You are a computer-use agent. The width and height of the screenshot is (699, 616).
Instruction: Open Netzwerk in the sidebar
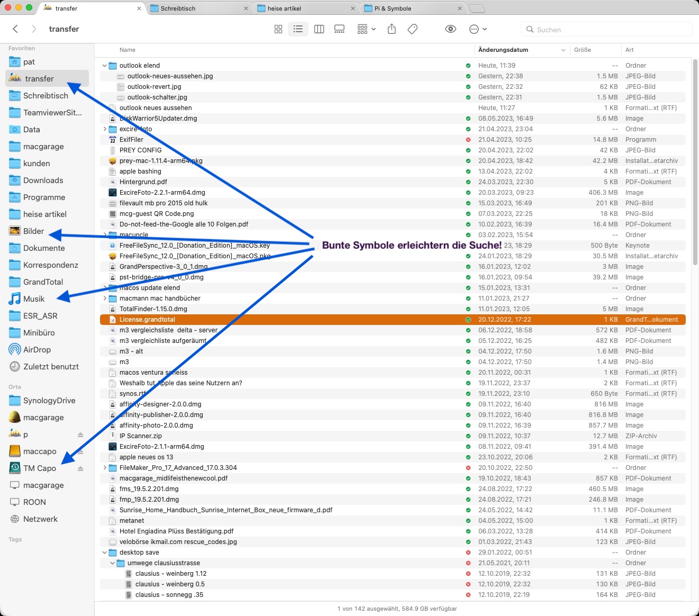point(47,519)
